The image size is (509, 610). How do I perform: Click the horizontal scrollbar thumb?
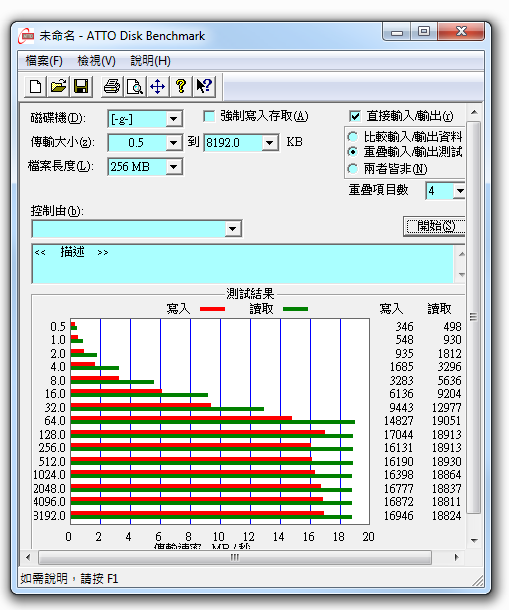[235, 557]
